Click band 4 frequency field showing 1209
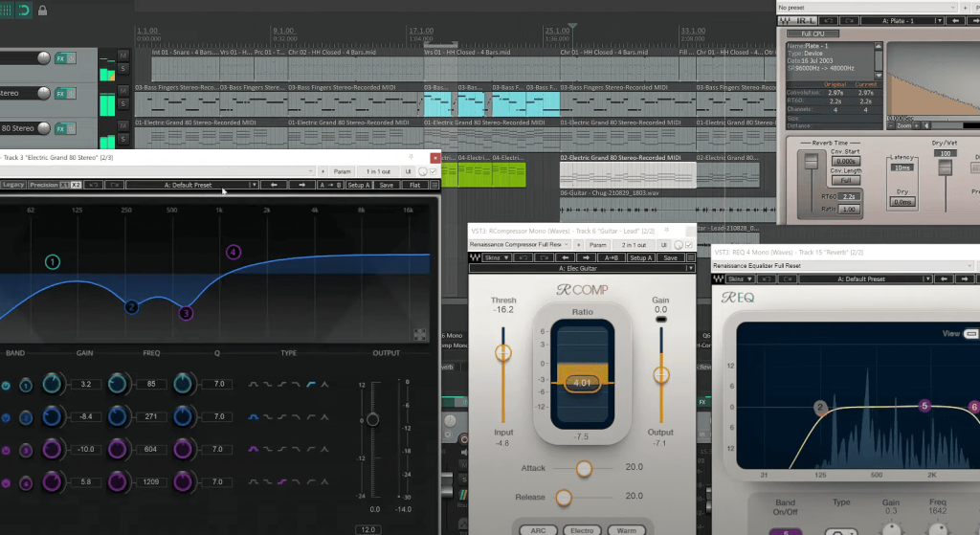 click(x=150, y=481)
